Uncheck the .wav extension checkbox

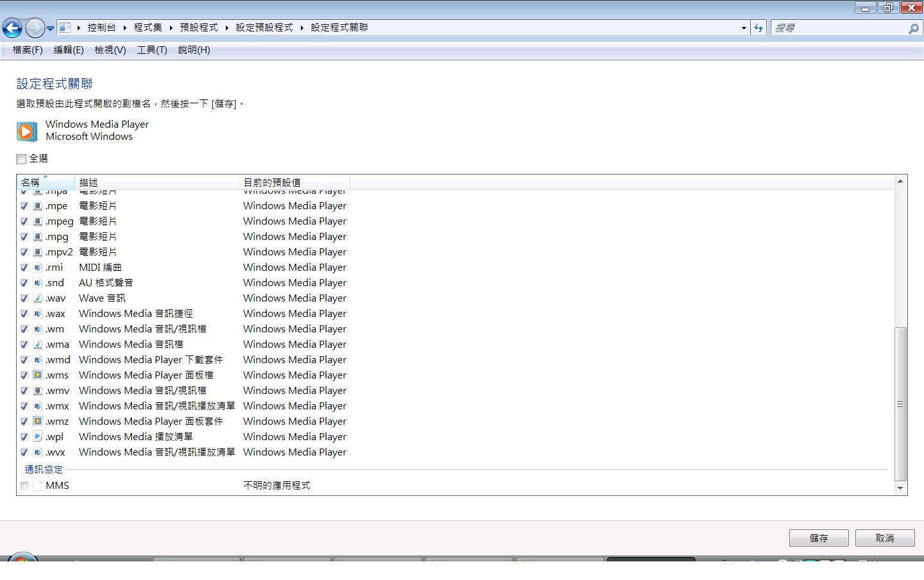(24, 298)
